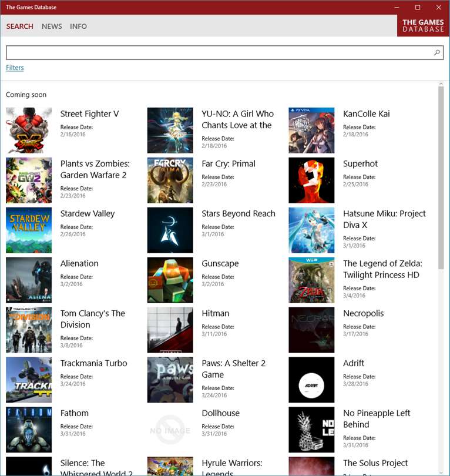Open the Paws A Shelter 2 cover
Viewport: 450px width, 476px height.
click(x=170, y=380)
